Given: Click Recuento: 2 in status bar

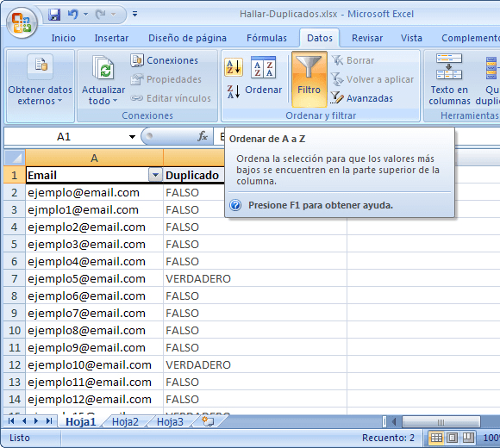Looking at the screenshot, I should point(388,438).
